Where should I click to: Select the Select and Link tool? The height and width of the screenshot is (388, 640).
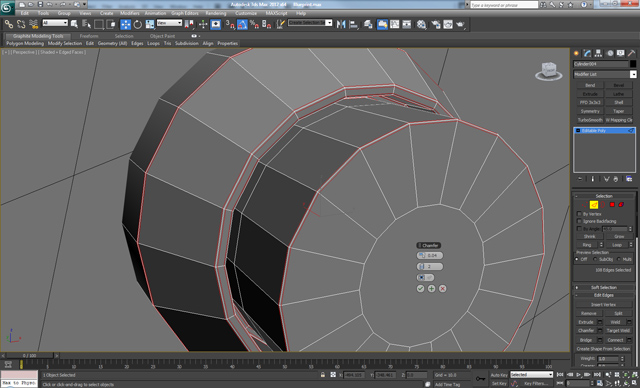point(9,24)
